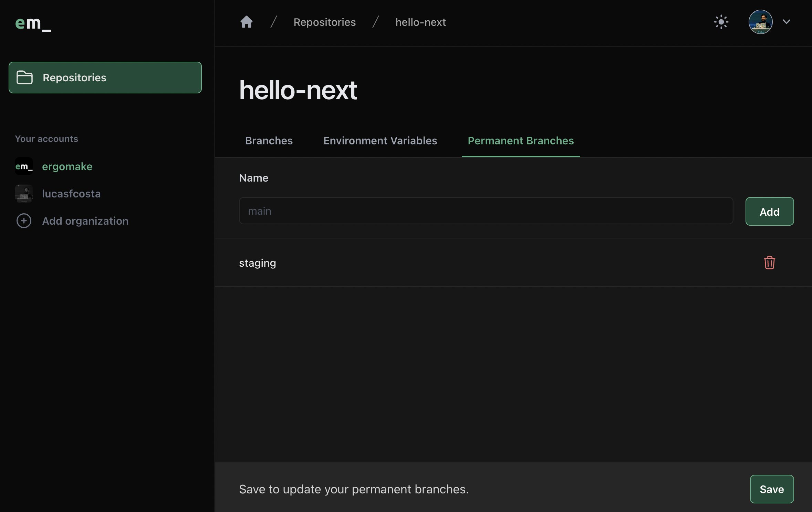The image size is (812, 512).
Task: Delete the staging branch with trash icon
Action: tap(769, 263)
